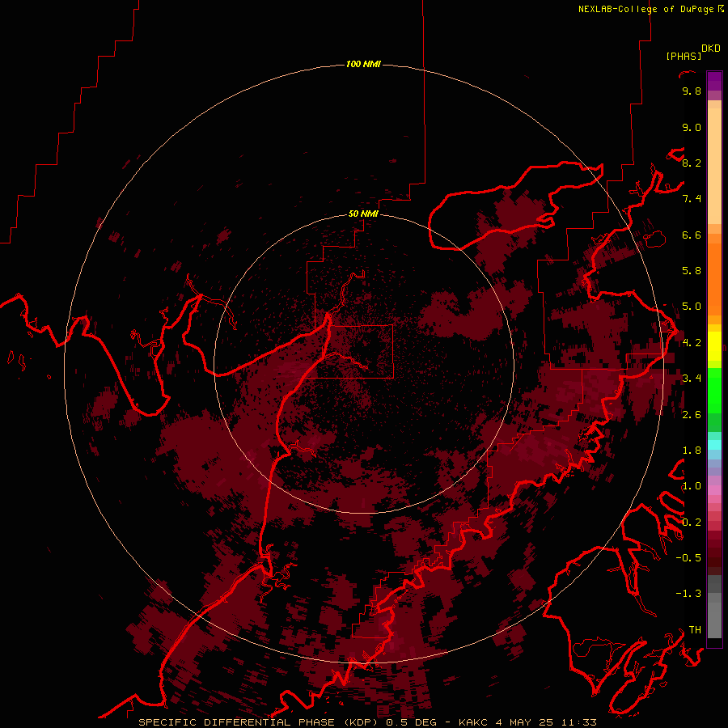Click the "3.4" scale value

click(x=692, y=379)
